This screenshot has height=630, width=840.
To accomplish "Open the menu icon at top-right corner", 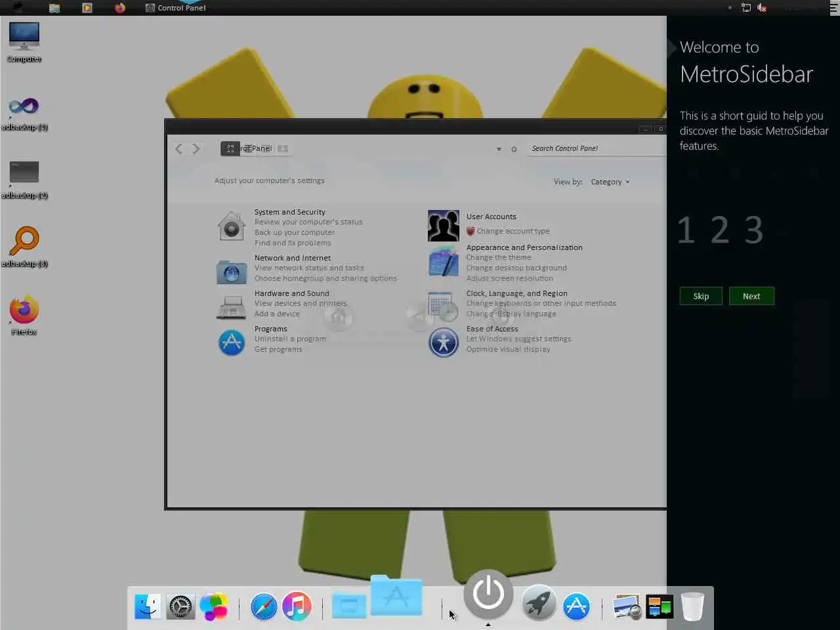I will 834,8.
